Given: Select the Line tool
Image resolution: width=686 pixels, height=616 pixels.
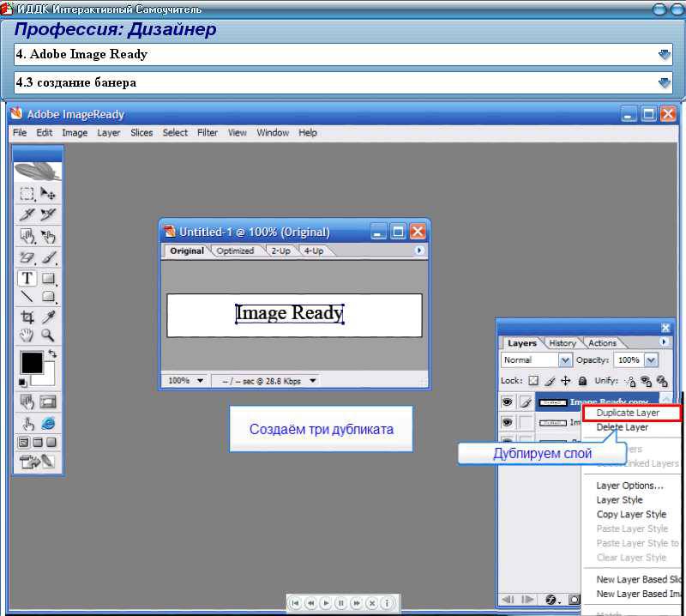Looking at the screenshot, I should 27,297.
